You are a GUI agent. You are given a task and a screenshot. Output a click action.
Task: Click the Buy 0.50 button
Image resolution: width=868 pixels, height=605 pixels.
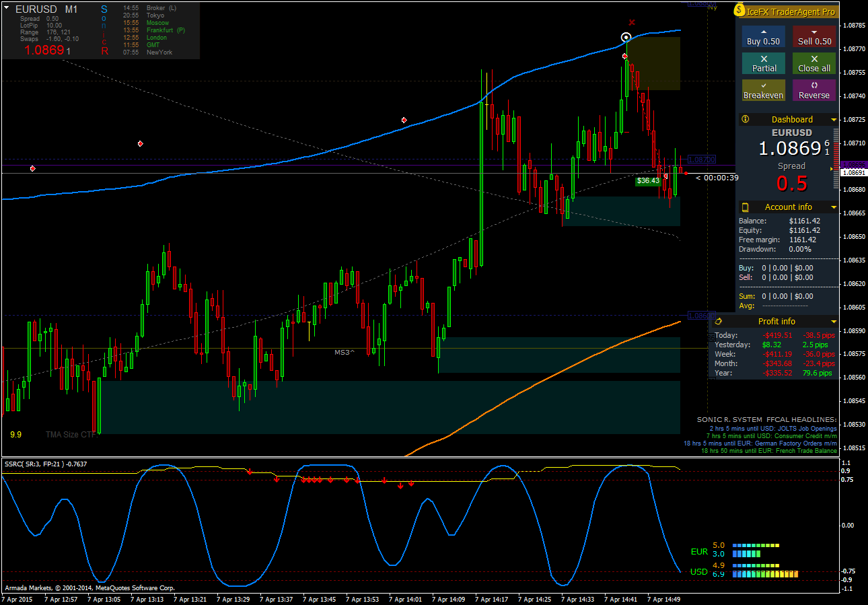point(764,36)
